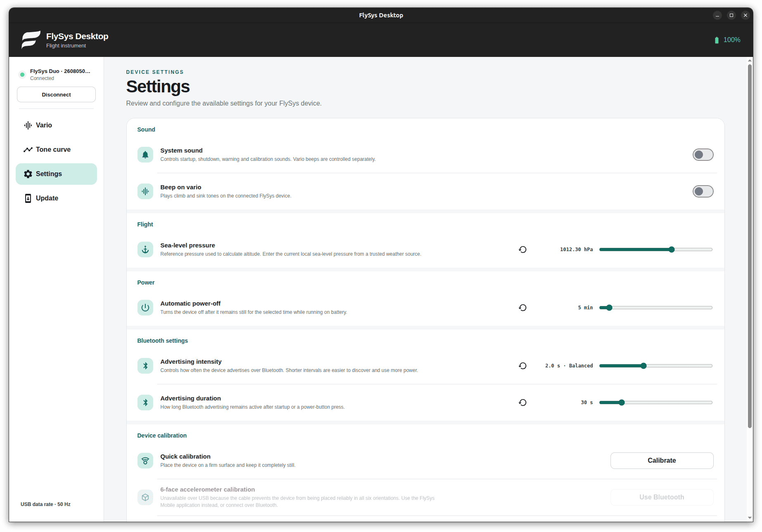Viewport: 762px width, 532px height.
Task: Reset Advertising duration to default
Action: point(523,403)
